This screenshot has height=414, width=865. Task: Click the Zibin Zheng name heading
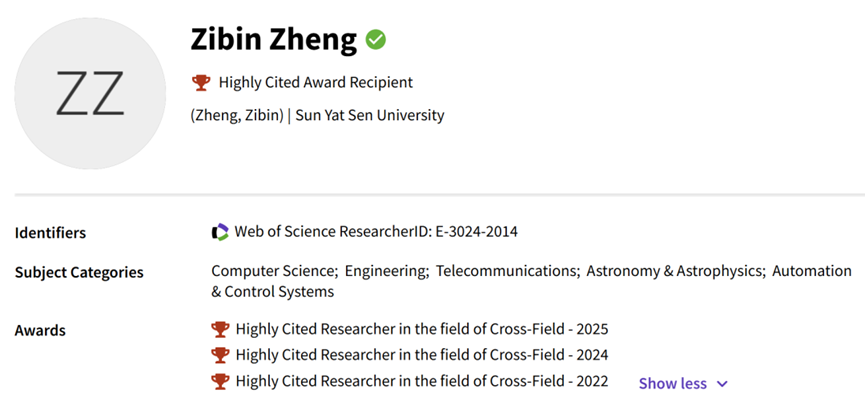[x=273, y=40]
